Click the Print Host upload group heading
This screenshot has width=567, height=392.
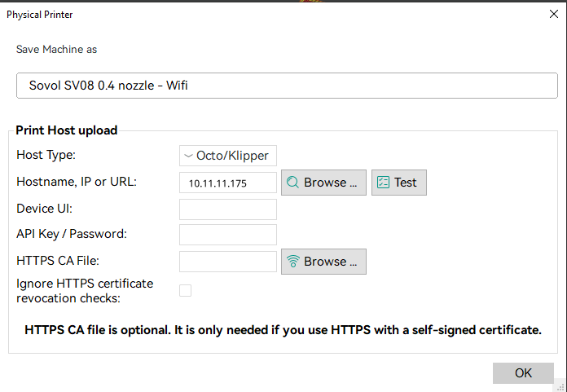(67, 130)
